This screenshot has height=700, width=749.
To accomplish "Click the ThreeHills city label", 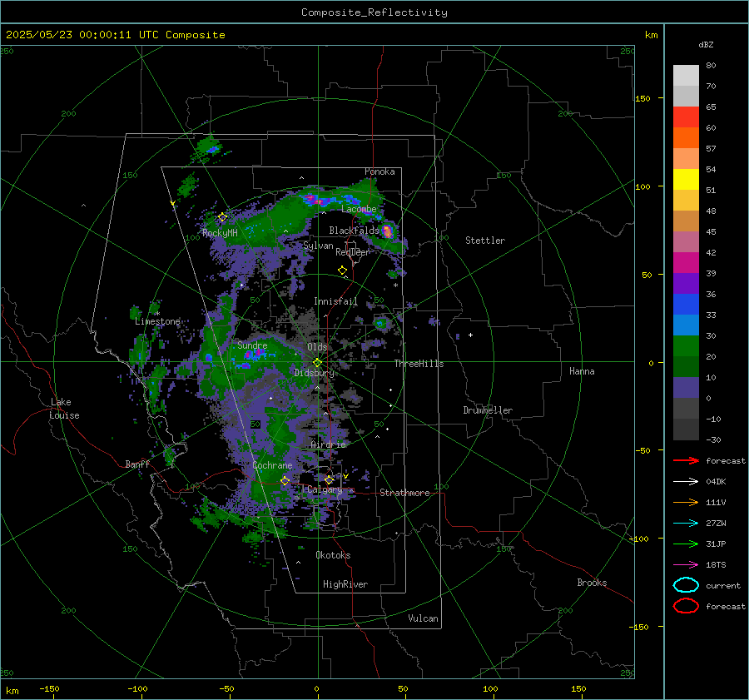I will (x=419, y=364).
